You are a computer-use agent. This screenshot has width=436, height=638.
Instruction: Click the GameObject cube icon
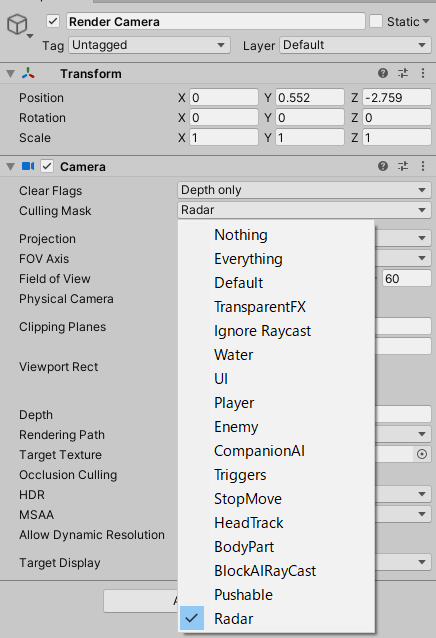point(17,24)
